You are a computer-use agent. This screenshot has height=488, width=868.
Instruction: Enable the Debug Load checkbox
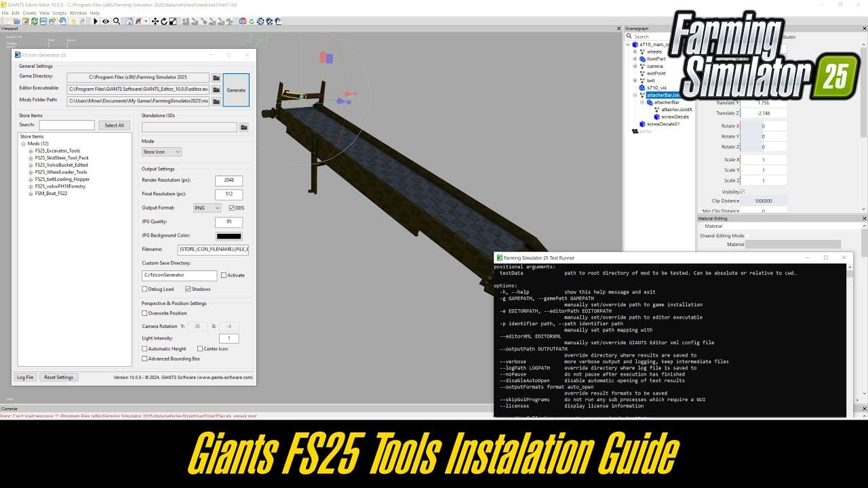[144, 289]
